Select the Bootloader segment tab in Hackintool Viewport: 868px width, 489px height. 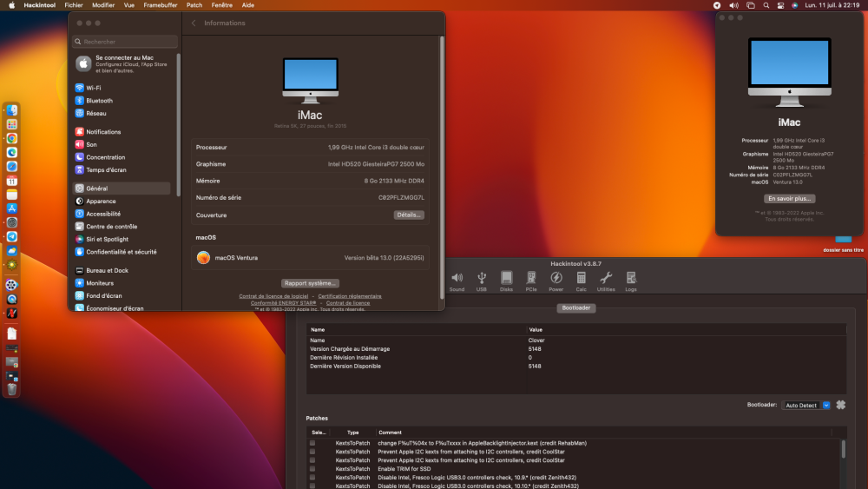[575, 308]
